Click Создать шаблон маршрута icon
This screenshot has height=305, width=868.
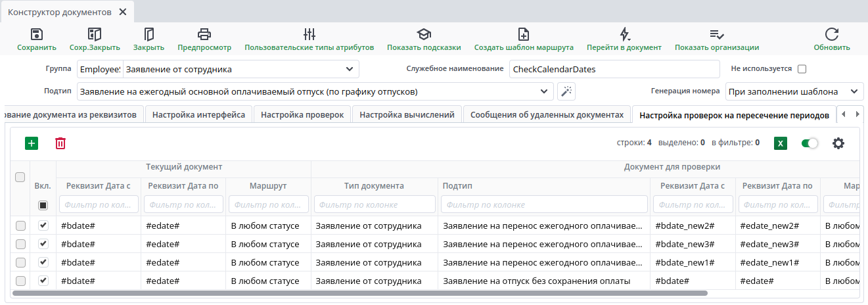pyautogui.click(x=524, y=35)
